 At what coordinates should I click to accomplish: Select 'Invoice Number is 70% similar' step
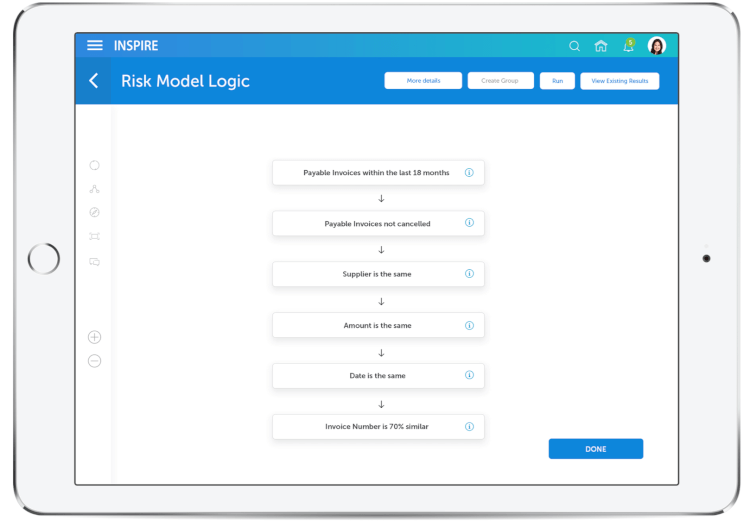click(x=378, y=427)
